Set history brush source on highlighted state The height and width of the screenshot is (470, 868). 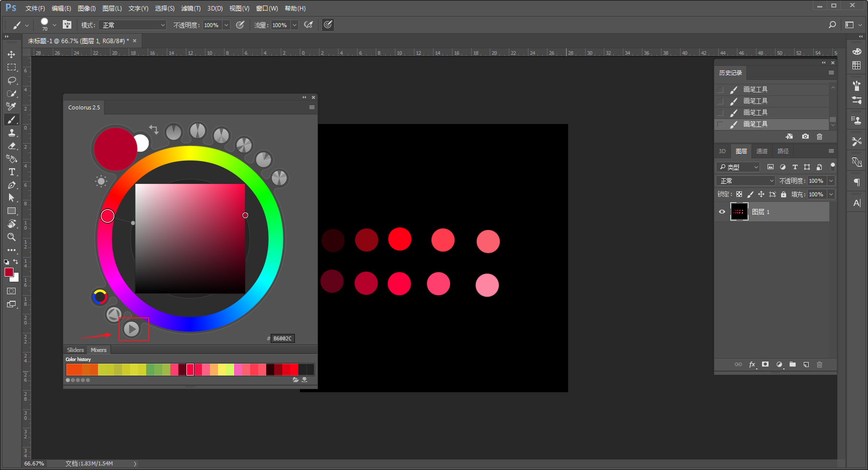coord(720,124)
